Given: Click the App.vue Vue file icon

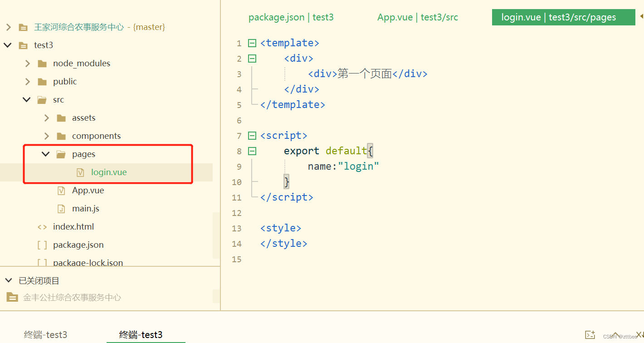Looking at the screenshot, I should coord(61,191).
